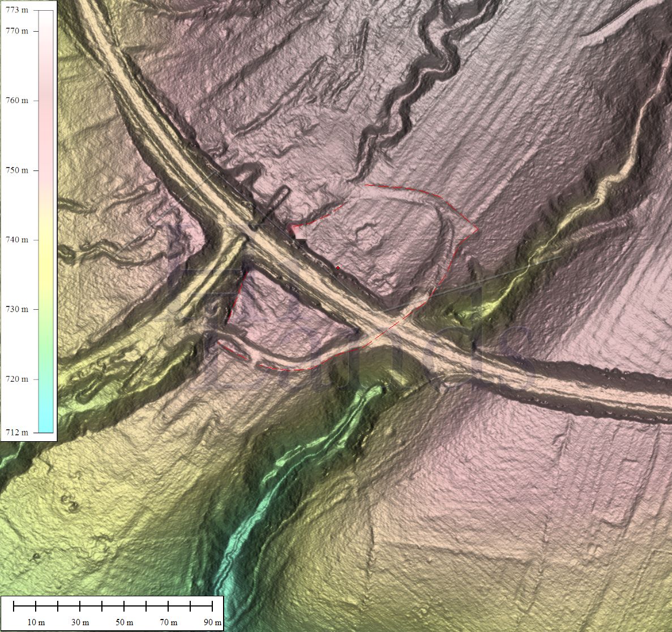Click the 712 m label at legend bottom

pos(16,433)
